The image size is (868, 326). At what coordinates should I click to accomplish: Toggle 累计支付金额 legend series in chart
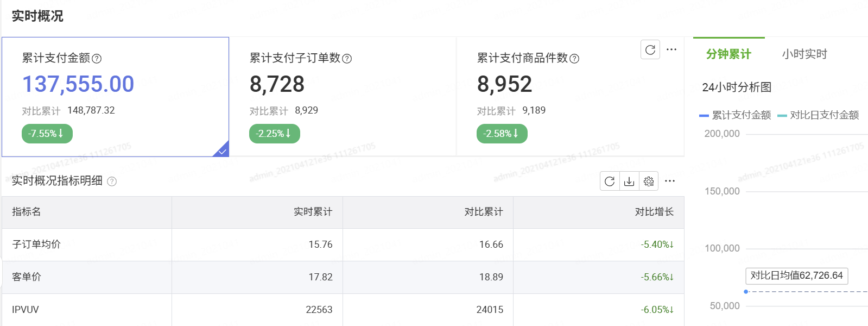[x=735, y=115]
